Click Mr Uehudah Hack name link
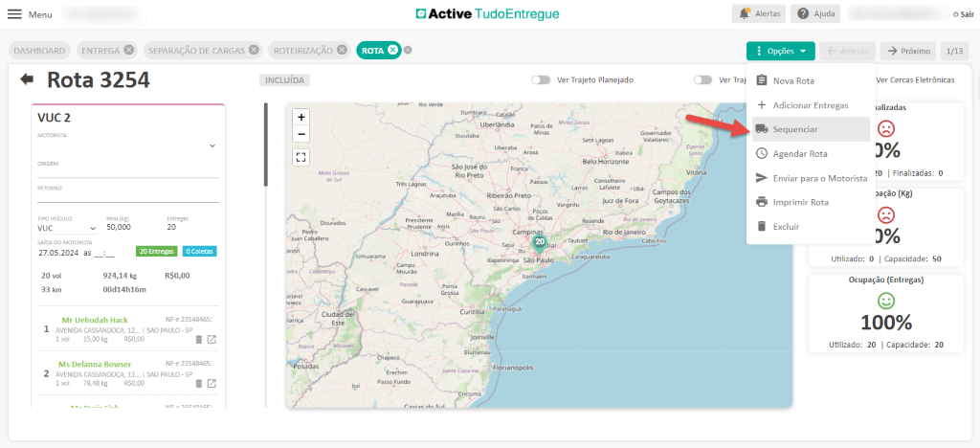 pyautogui.click(x=95, y=320)
